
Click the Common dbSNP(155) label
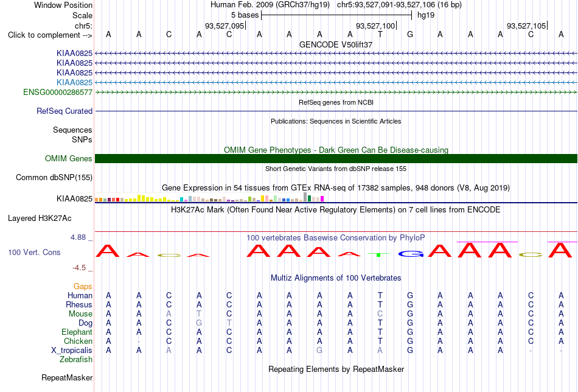(54, 177)
